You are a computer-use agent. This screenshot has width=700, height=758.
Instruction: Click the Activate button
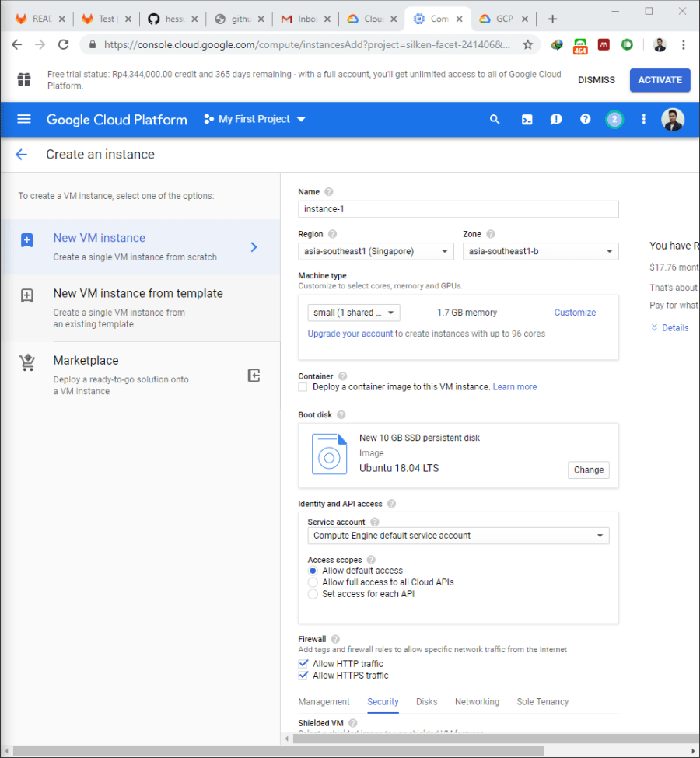coord(660,80)
